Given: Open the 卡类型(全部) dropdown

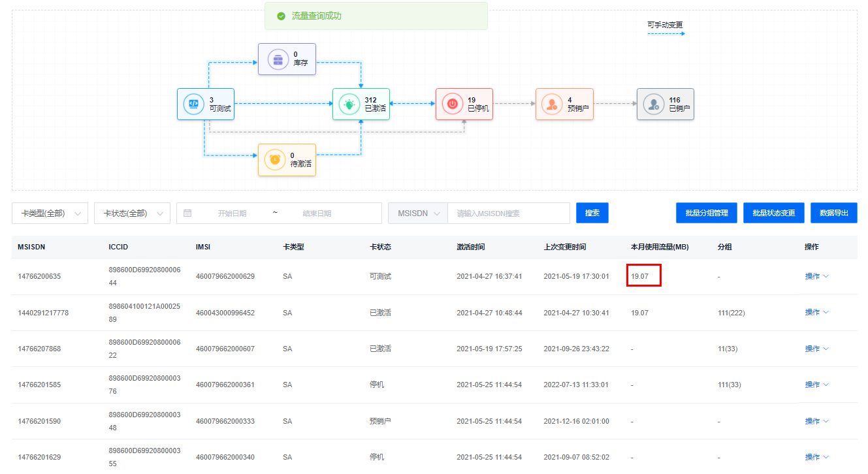Looking at the screenshot, I should tap(50, 213).
